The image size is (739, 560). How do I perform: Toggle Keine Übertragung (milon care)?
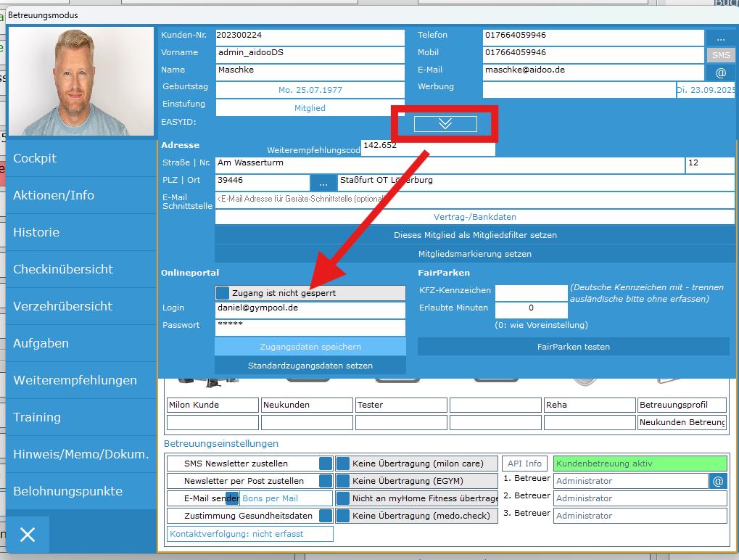(x=343, y=464)
